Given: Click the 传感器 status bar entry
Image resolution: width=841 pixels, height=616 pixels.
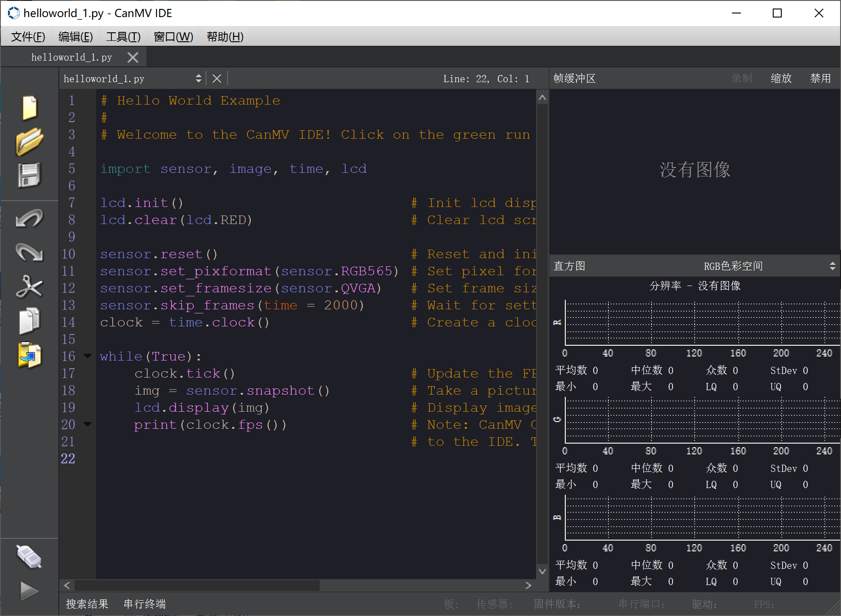Looking at the screenshot, I should pos(494,604).
